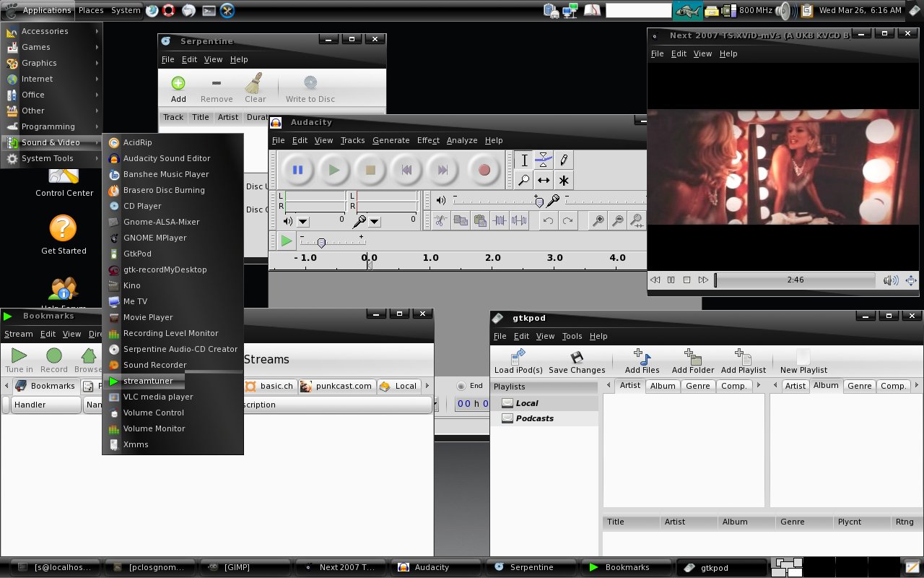Undo the last Audacity action
The width and height of the screenshot is (924, 578).
[548, 221]
